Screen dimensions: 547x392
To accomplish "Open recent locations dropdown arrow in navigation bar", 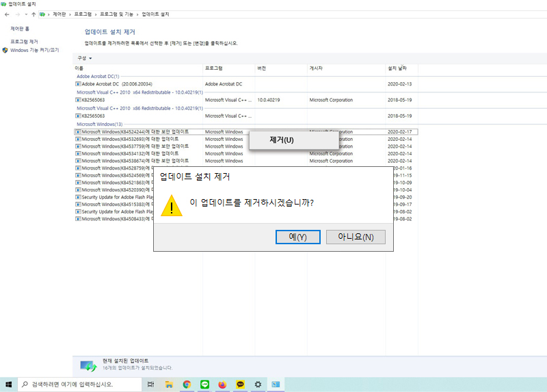I will 26,14.
